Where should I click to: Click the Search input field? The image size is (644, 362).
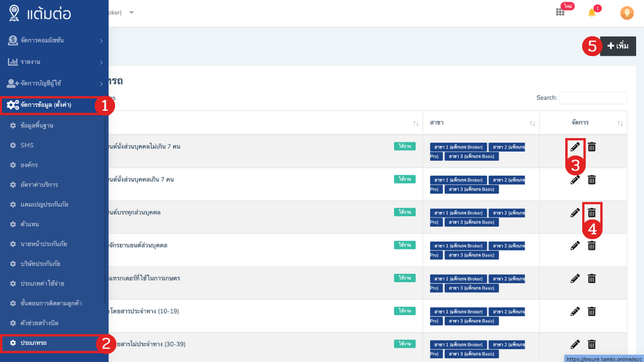click(x=593, y=98)
